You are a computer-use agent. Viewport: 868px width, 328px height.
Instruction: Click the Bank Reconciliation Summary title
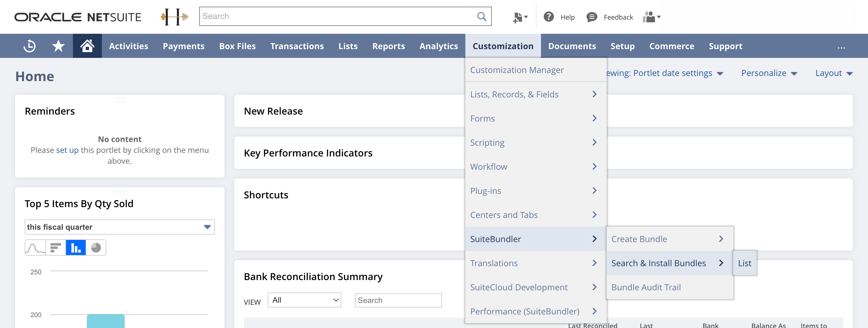click(x=313, y=276)
